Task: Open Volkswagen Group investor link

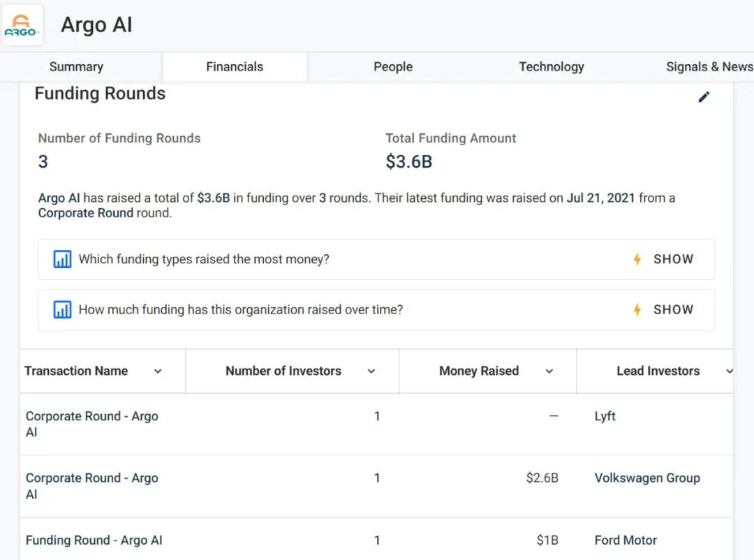Action: tap(647, 478)
